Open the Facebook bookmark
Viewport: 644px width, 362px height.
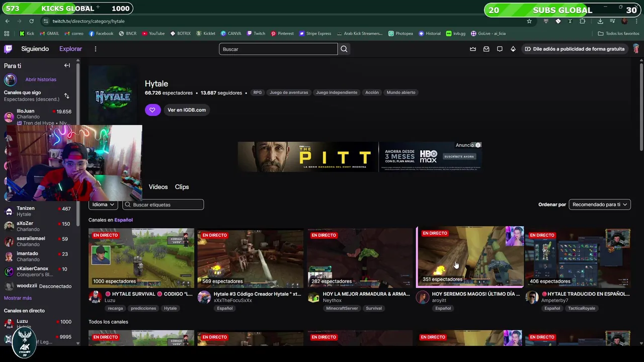coord(101,34)
